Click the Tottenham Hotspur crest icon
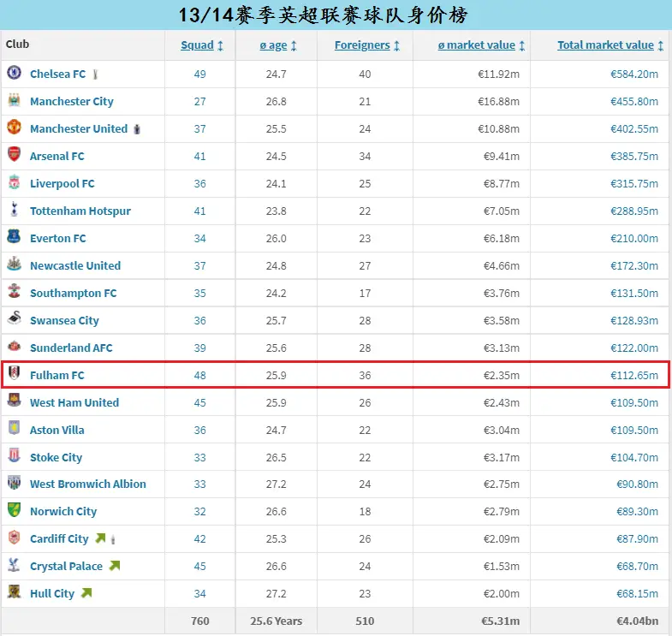The image size is (672, 636). (x=15, y=209)
